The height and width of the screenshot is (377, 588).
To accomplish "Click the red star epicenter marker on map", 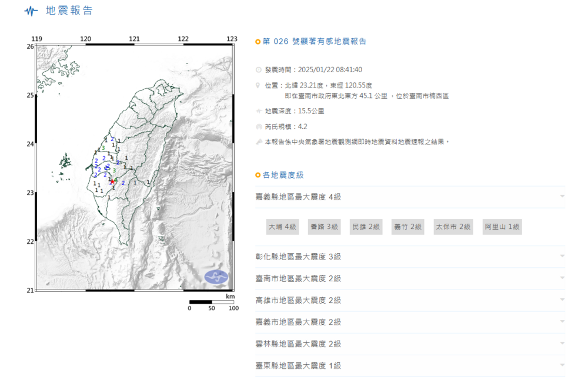I will pyautogui.click(x=112, y=181).
